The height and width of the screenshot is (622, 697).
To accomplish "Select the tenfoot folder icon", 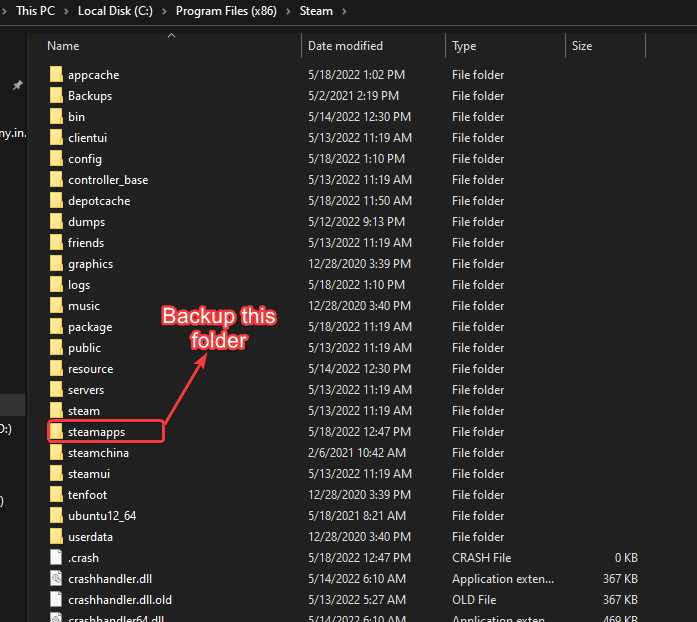I will point(56,494).
